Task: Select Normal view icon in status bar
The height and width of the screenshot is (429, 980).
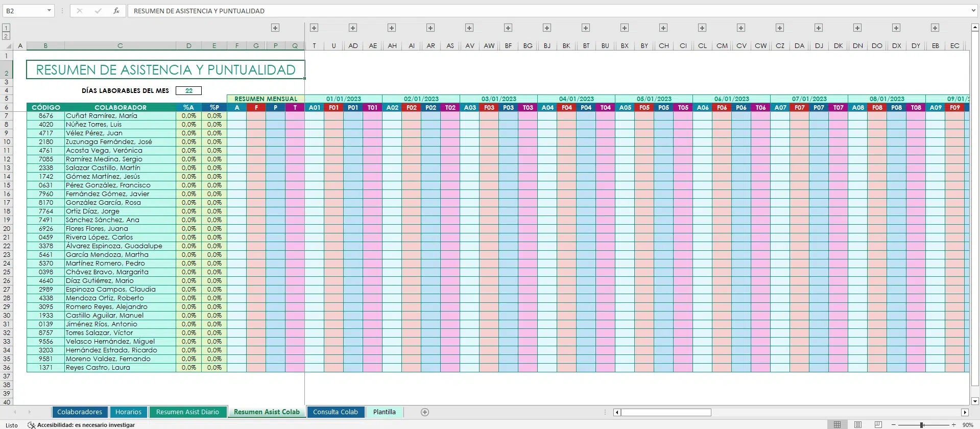Action: click(x=838, y=425)
